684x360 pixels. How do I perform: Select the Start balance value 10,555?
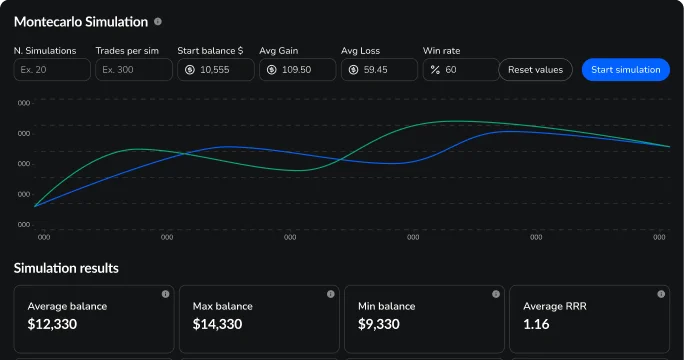point(215,70)
